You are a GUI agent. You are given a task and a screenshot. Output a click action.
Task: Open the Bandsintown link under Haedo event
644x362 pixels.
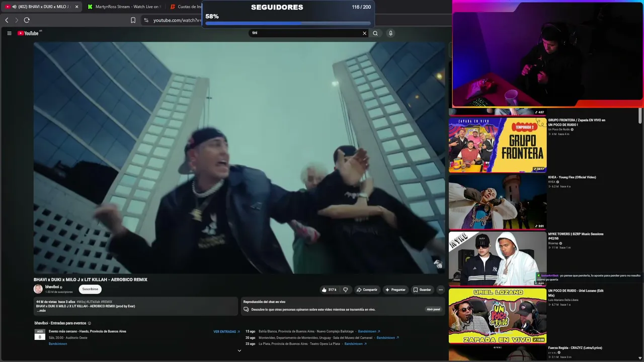(58, 344)
